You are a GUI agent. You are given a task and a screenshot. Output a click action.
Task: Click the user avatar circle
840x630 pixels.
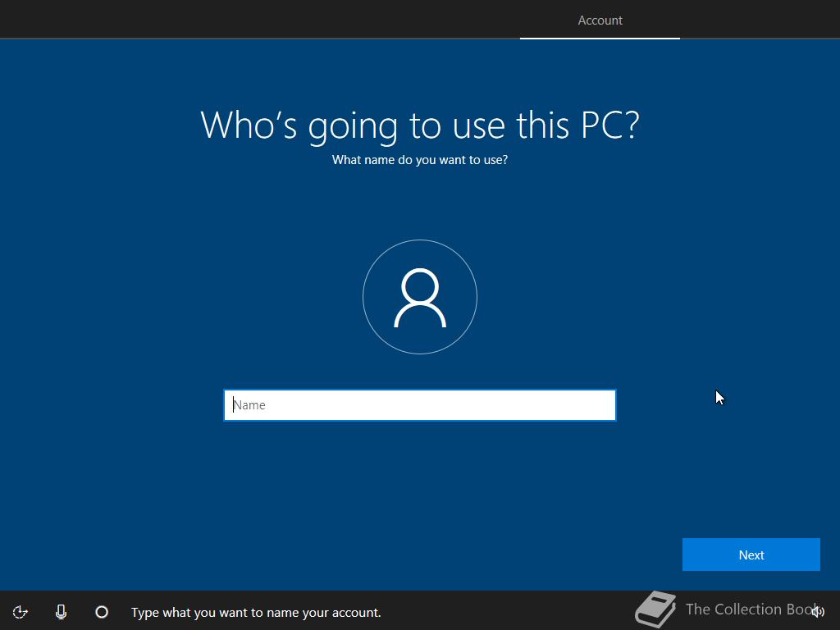point(420,297)
